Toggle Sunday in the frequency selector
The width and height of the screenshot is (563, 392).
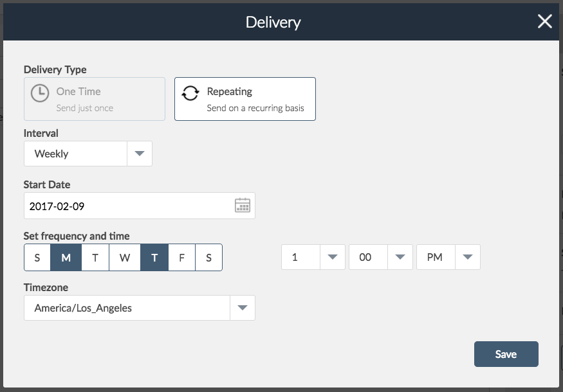[x=37, y=258]
